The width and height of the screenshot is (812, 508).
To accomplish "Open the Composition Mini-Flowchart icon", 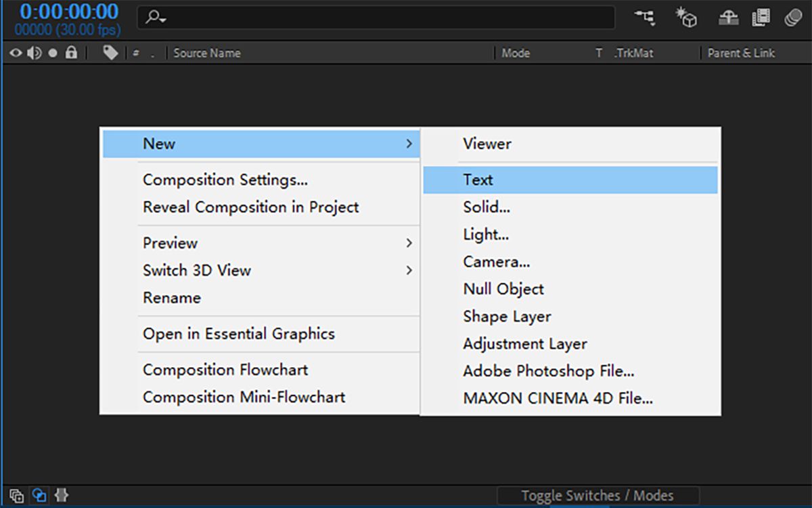I will tap(644, 18).
